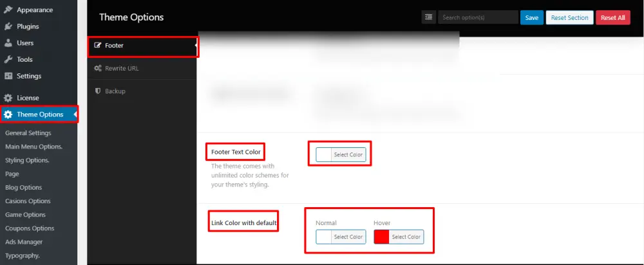The width and height of the screenshot is (644, 265).
Task: Click the Normal label text
Action: click(326, 223)
